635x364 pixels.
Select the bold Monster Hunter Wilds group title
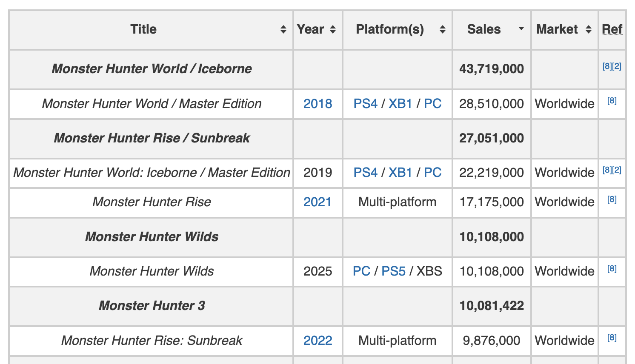tap(152, 237)
